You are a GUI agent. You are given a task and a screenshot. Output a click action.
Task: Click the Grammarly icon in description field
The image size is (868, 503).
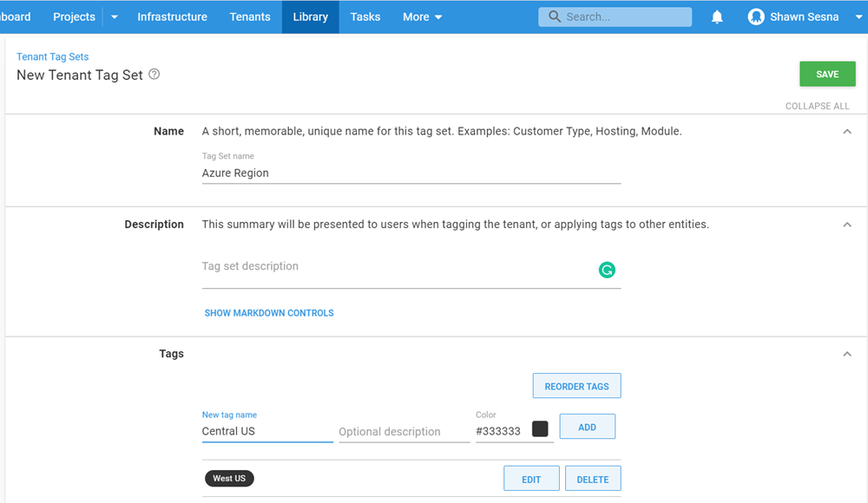point(607,270)
